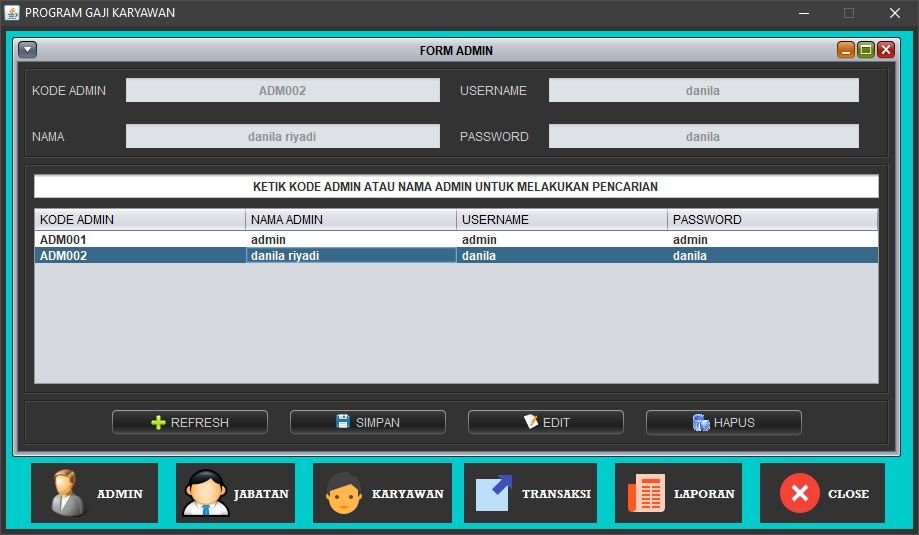
Task: Click the NAMA input field
Action: pyautogui.click(x=282, y=136)
